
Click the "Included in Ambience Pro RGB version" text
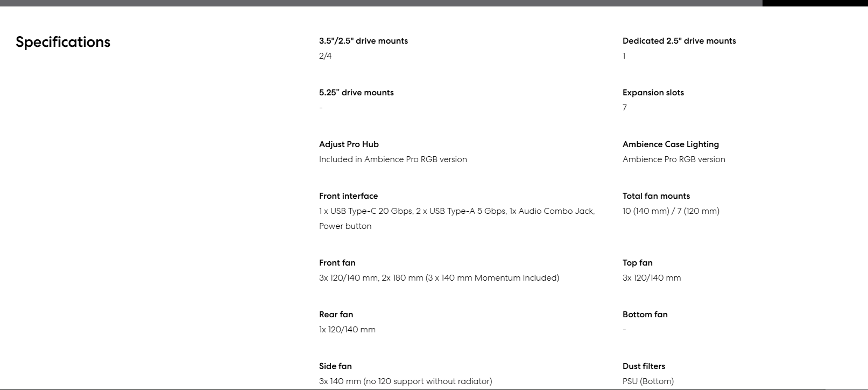[x=393, y=159]
